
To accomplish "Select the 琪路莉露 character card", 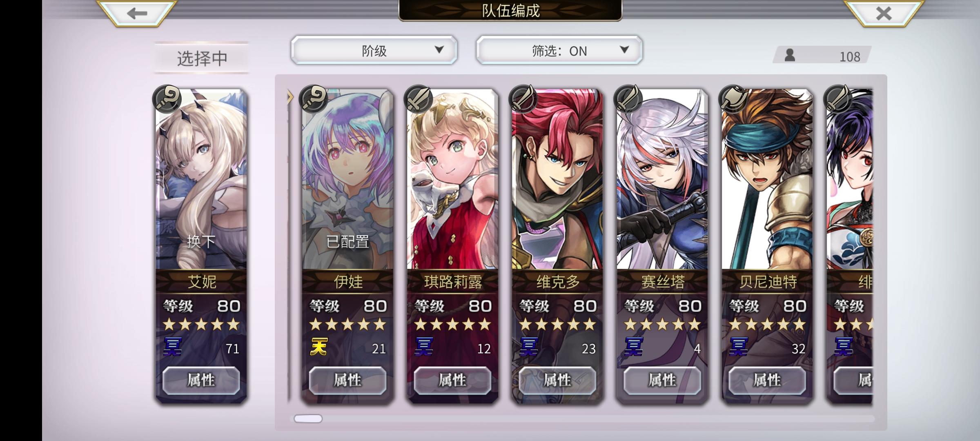I will coord(452,246).
